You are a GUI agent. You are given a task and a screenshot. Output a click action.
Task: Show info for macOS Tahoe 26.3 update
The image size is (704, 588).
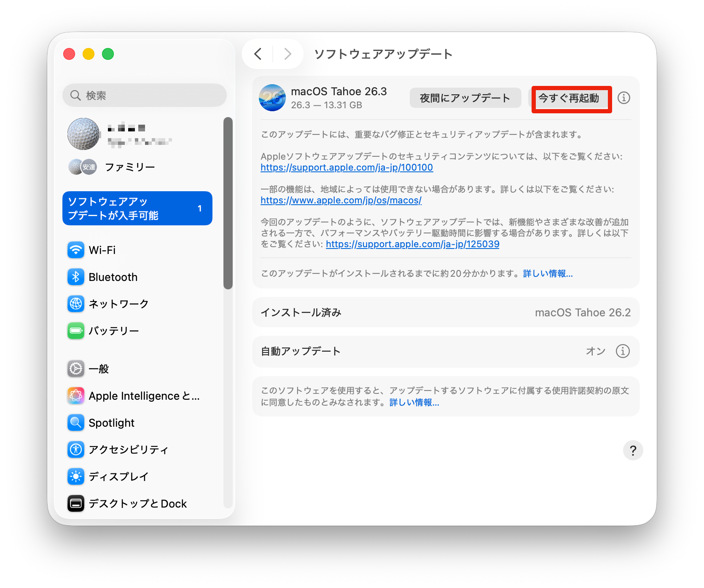(x=623, y=98)
